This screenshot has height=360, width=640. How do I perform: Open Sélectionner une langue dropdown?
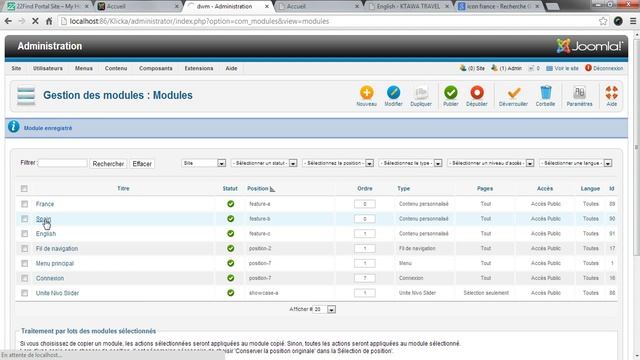pyautogui.click(x=576, y=163)
